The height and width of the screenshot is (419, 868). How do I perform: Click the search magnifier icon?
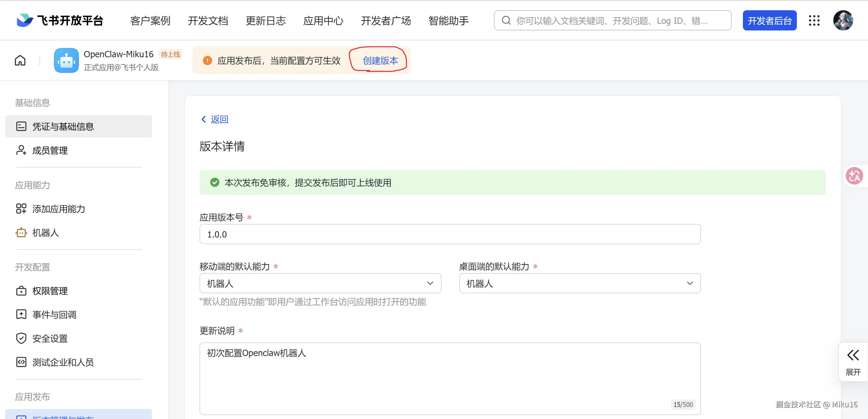pos(506,20)
